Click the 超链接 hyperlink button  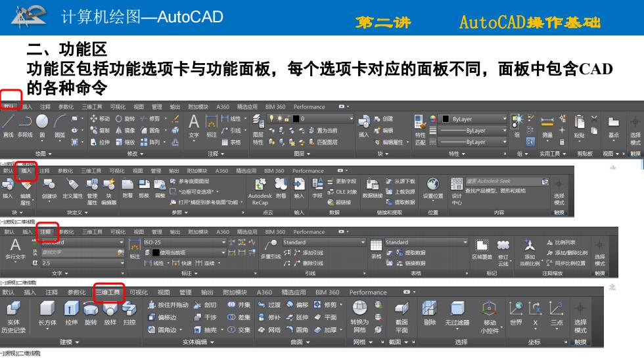[x=339, y=202]
